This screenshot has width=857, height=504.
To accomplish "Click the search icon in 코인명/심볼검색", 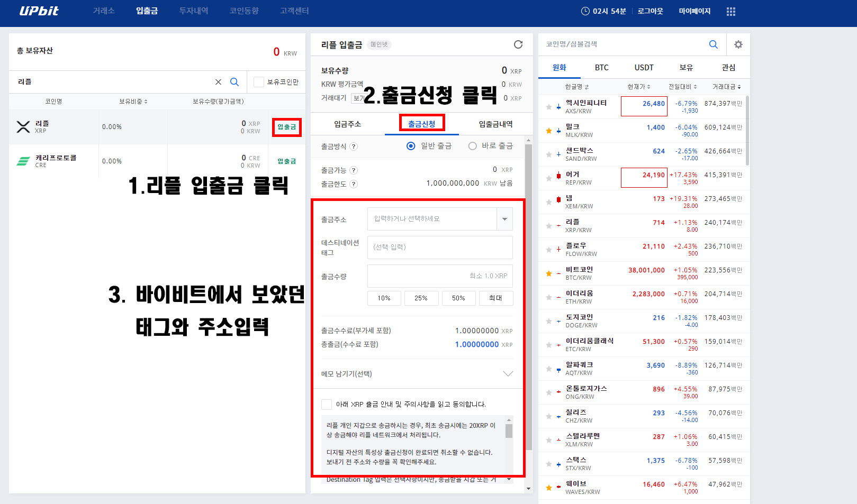I will click(713, 44).
